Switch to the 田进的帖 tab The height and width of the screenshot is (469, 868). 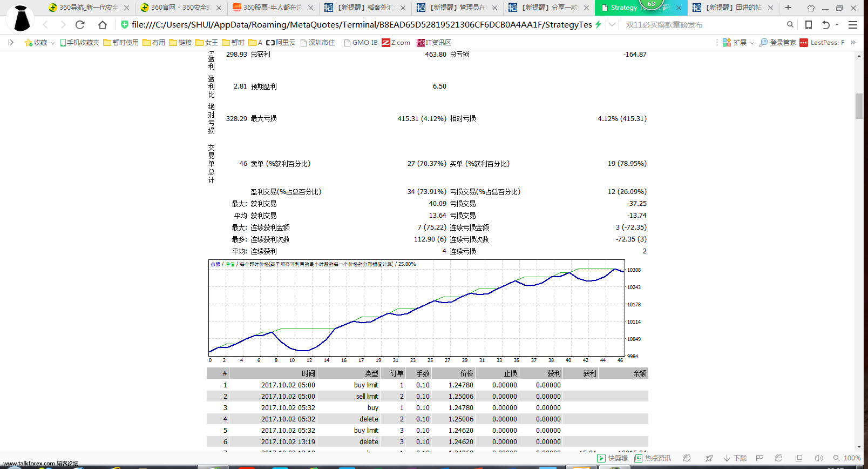point(733,8)
